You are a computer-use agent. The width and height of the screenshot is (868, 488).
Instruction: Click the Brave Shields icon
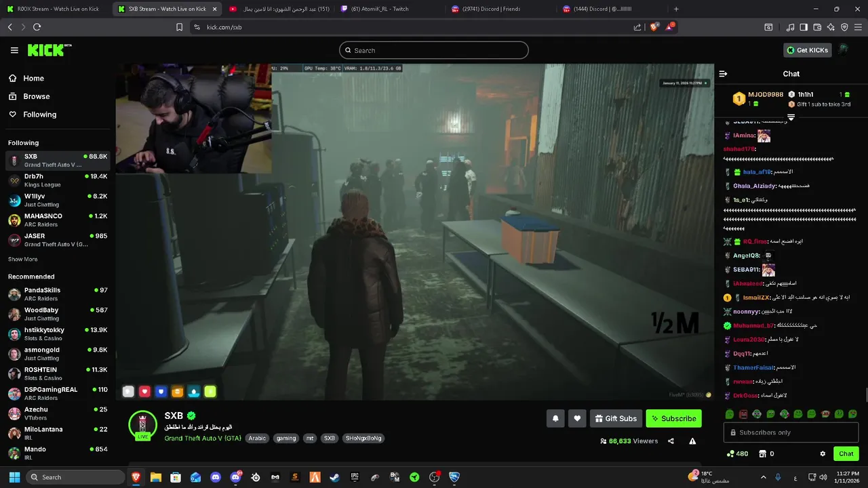coord(654,27)
